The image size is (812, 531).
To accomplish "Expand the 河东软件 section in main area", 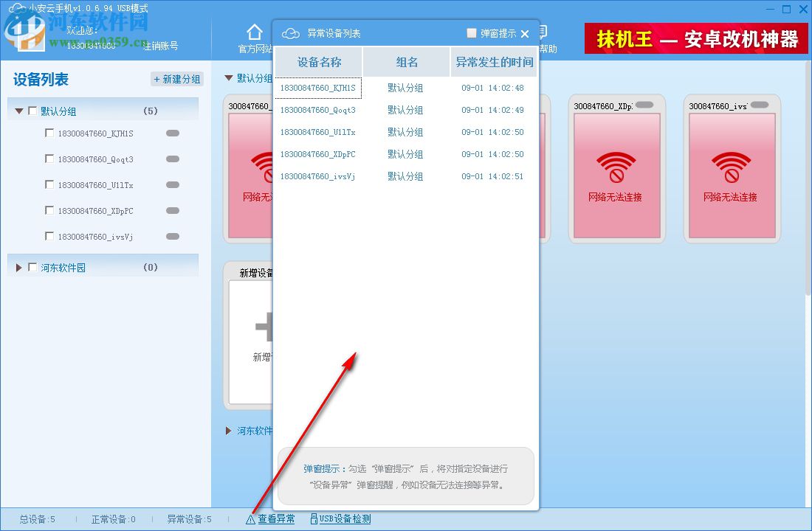I will click(x=228, y=431).
